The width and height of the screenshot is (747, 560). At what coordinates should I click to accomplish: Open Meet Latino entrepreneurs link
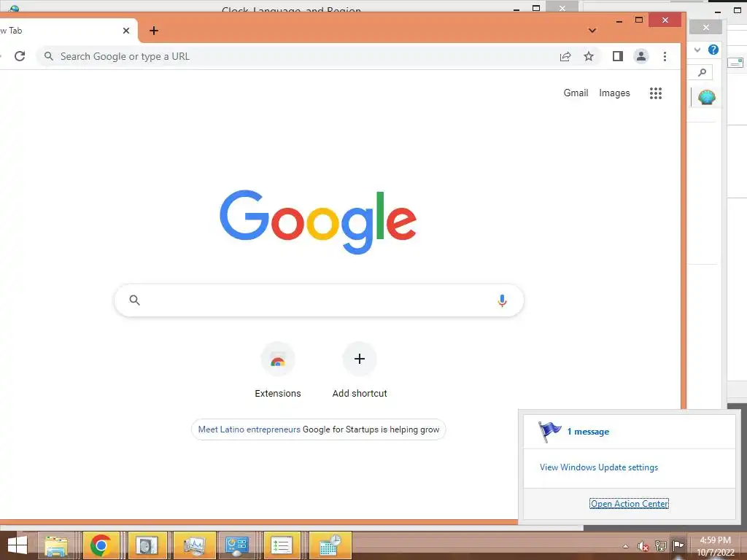point(249,429)
